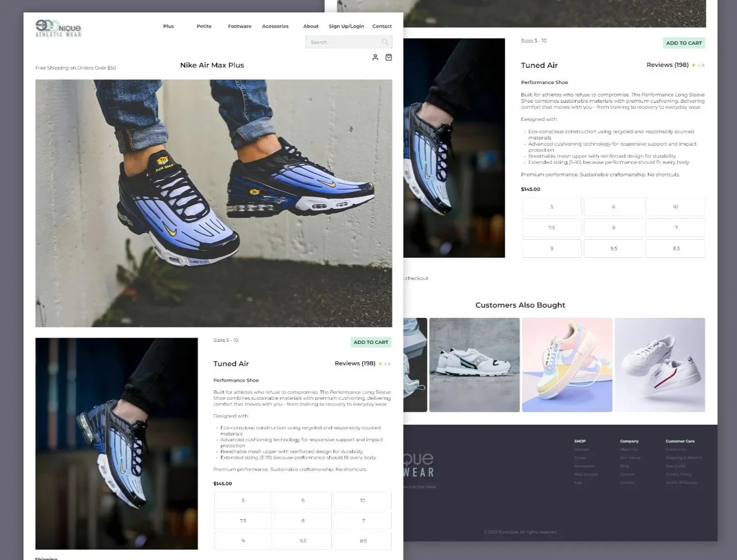Click ADD TO CART on front page
Image resolution: width=737 pixels, height=560 pixels.
click(371, 342)
